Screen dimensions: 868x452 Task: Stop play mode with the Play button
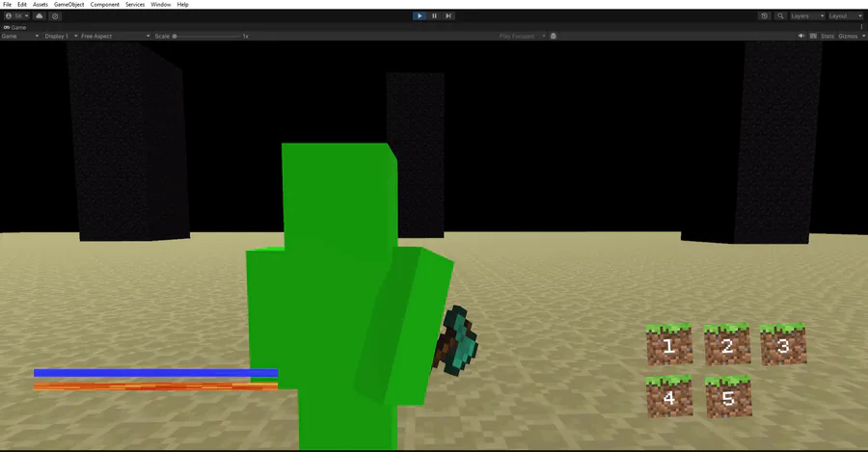point(420,16)
